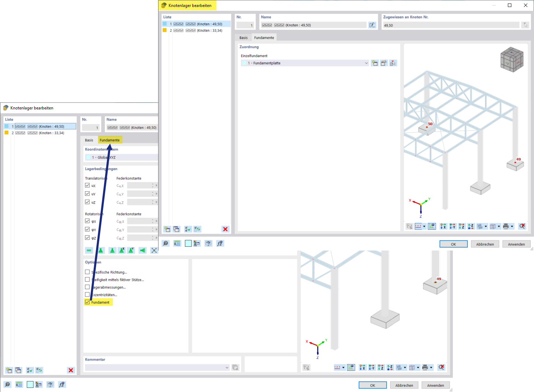Open numbering dropdown arrow in back dialog preview
The width and height of the screenshot is (534, 392).
(343, 368)
